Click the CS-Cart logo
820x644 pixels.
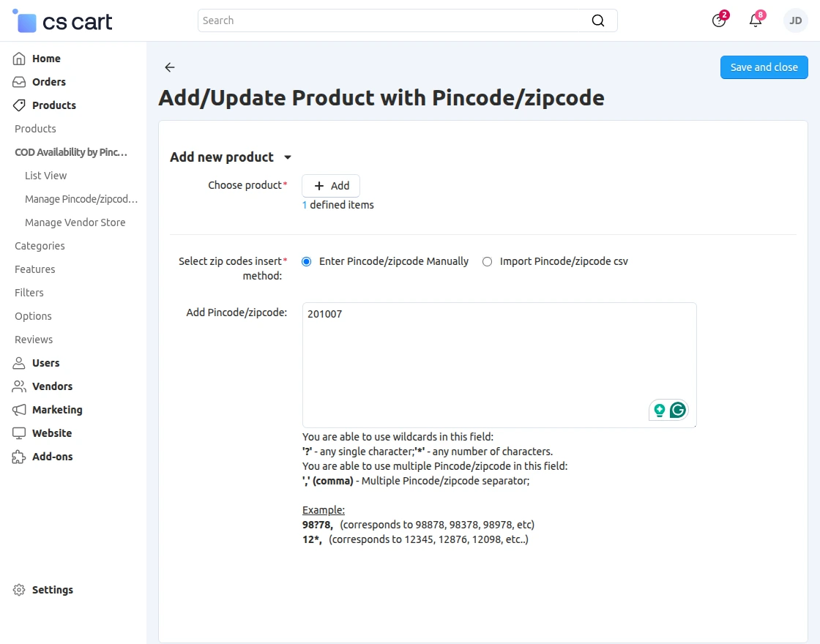pyautogui.click(x=63, y=22)
